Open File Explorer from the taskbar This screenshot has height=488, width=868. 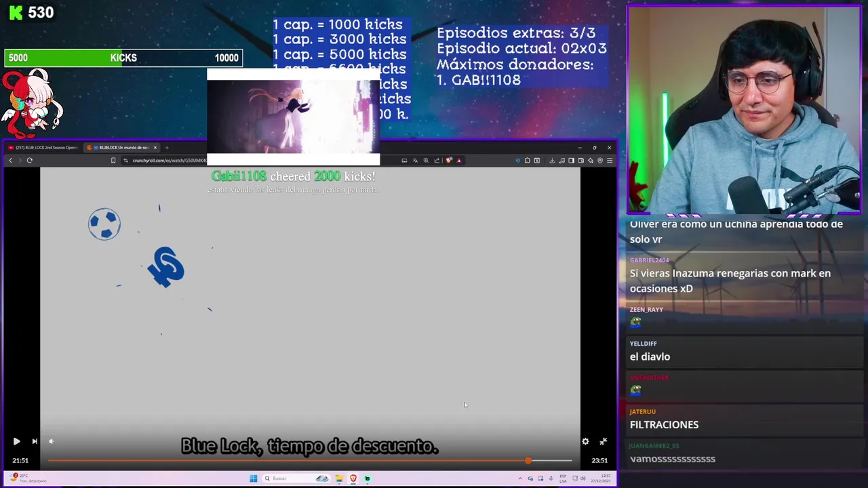pyautogui.click(x=339, y=479)
